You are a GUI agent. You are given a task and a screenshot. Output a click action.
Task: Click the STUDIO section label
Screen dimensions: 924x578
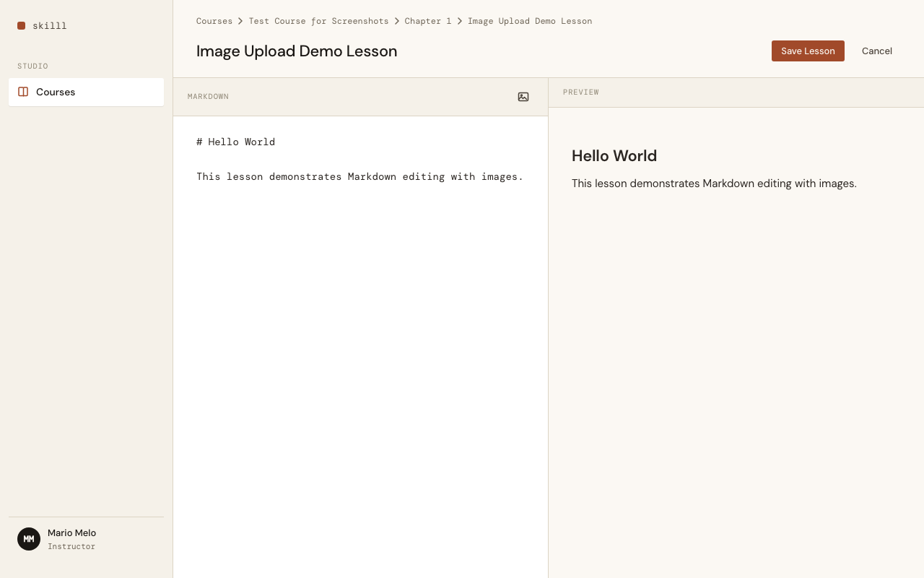32,66
